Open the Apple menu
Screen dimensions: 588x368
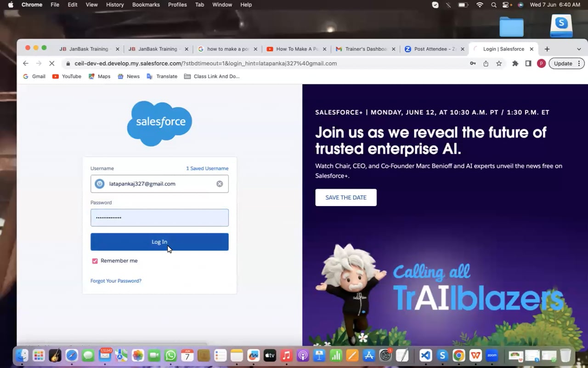tap(11, 5)
